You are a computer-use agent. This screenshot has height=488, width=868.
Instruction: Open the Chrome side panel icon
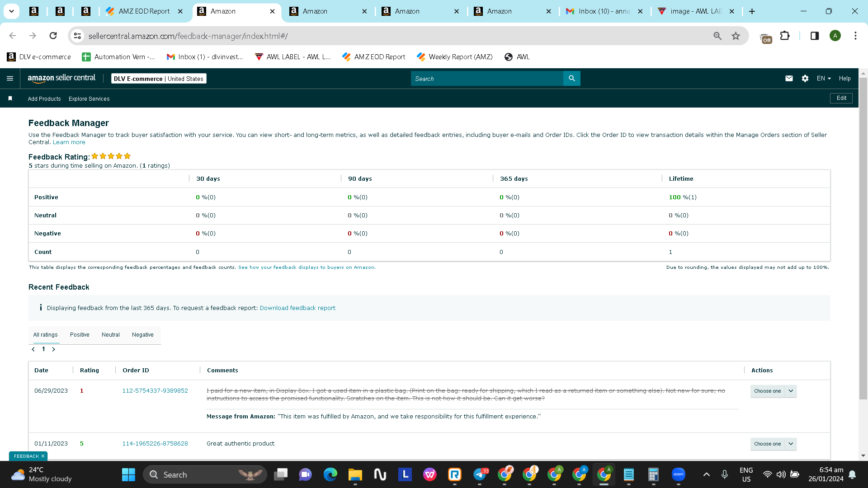pyautogui.click(x=815, y=36)
